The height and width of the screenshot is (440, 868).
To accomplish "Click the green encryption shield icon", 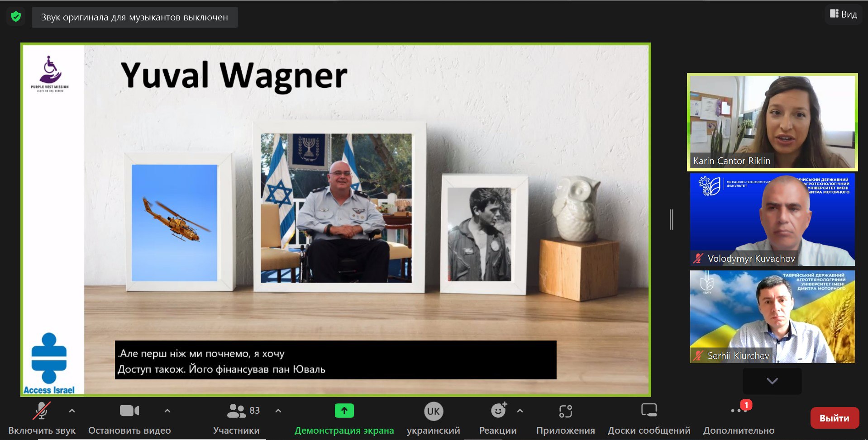I will coord(16,17).
